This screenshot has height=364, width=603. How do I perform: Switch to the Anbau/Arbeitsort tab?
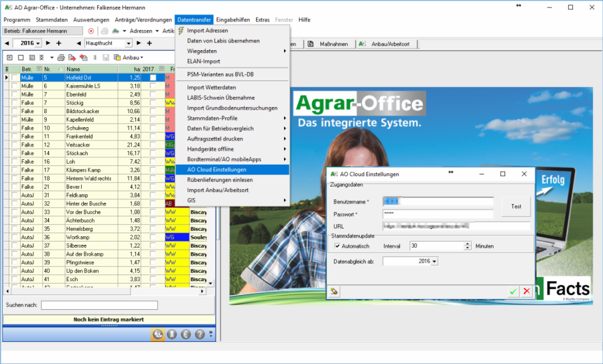point(387,44)
